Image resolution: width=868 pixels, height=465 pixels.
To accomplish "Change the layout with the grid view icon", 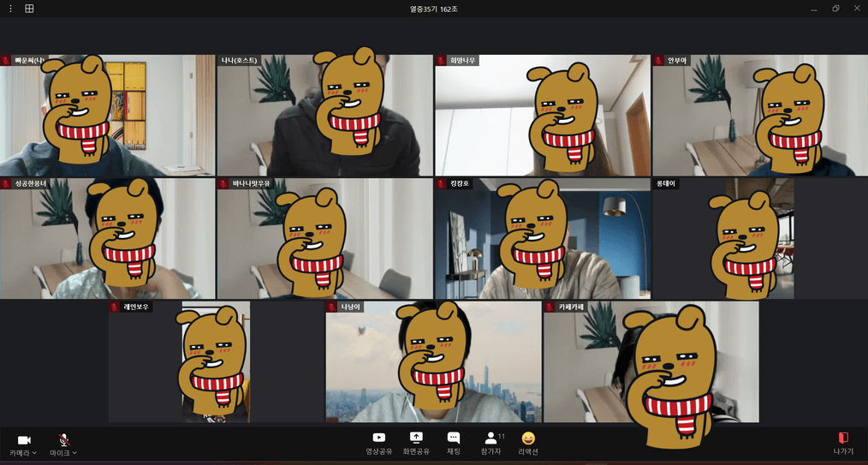I will (29, 9).
